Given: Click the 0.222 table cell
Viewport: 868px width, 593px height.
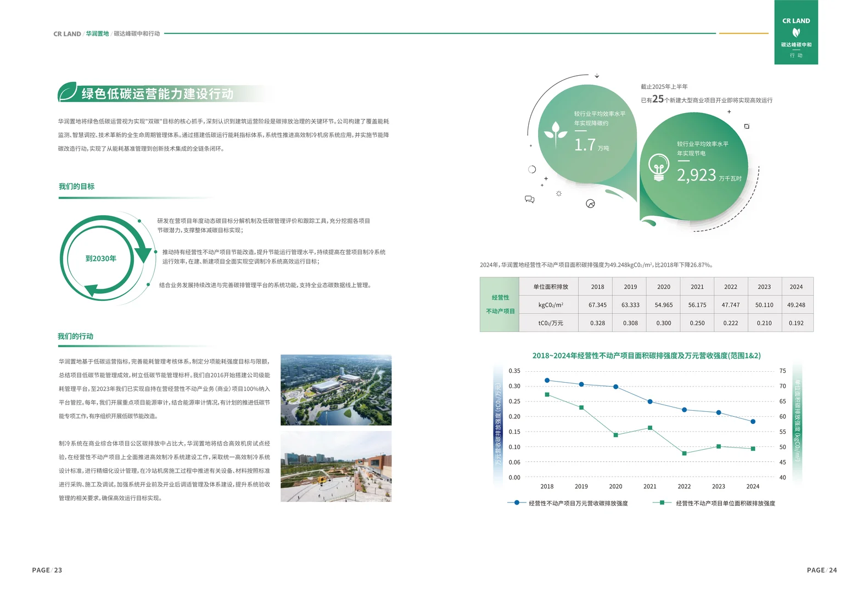Looking at the screenshot, I should [731, 323].
